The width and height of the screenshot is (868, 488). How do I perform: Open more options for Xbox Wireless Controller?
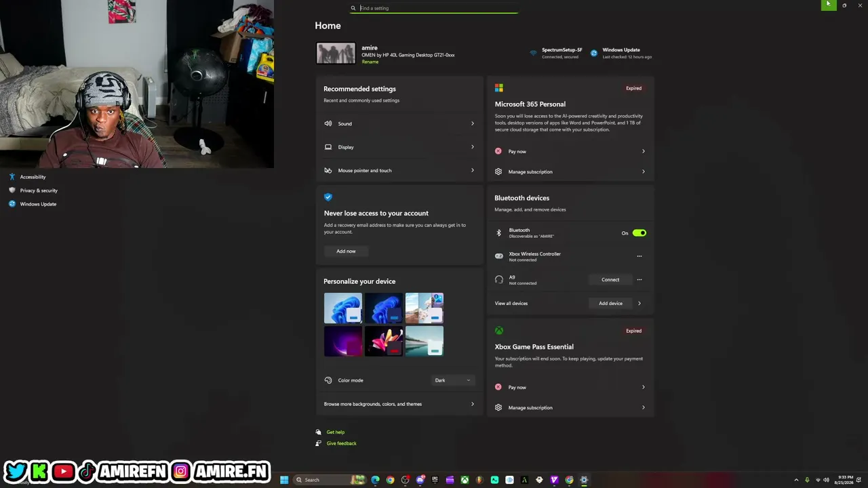[x=639, y=256]
